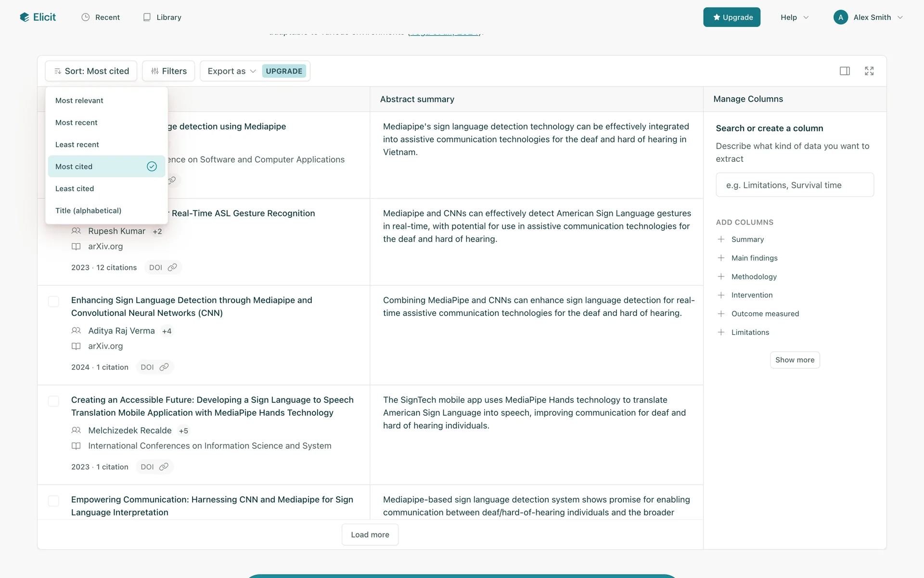The image size is (924, 578).
Task: Add the Methodology column via plus icon
Action: pyautogui.click(x=721, y=276)
